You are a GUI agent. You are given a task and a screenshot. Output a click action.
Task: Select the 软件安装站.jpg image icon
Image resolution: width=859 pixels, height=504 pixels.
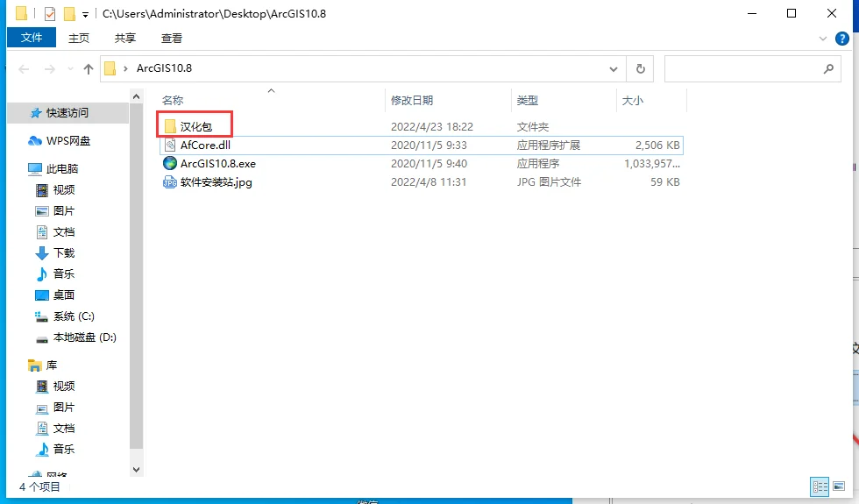[170, 182]
